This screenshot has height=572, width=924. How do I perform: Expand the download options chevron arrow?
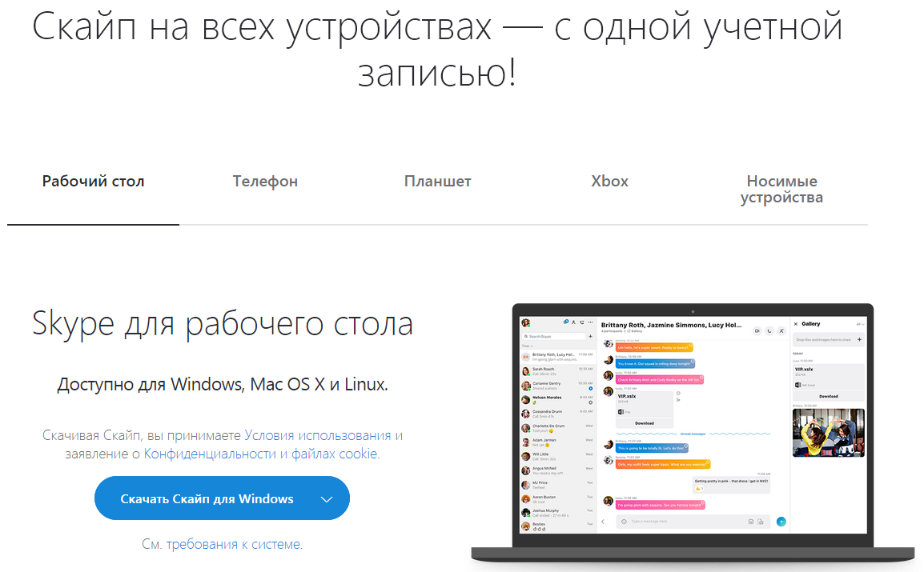327,499
